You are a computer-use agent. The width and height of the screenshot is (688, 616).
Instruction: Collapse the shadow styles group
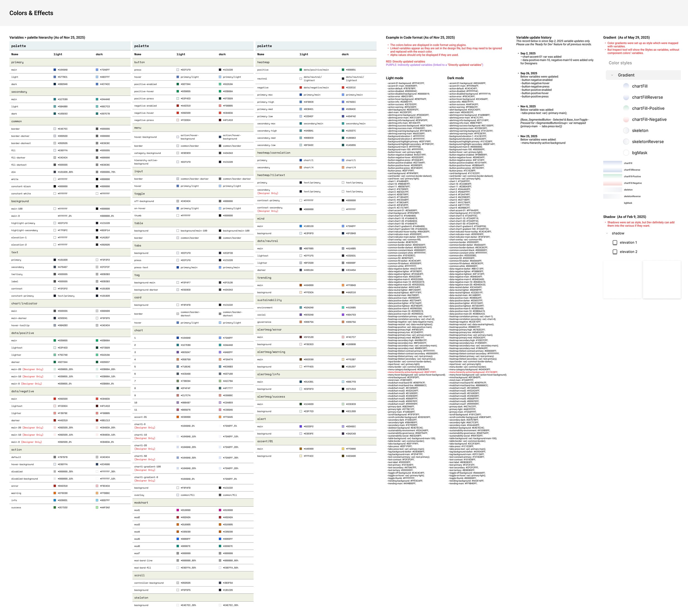[x=607, y=233]
